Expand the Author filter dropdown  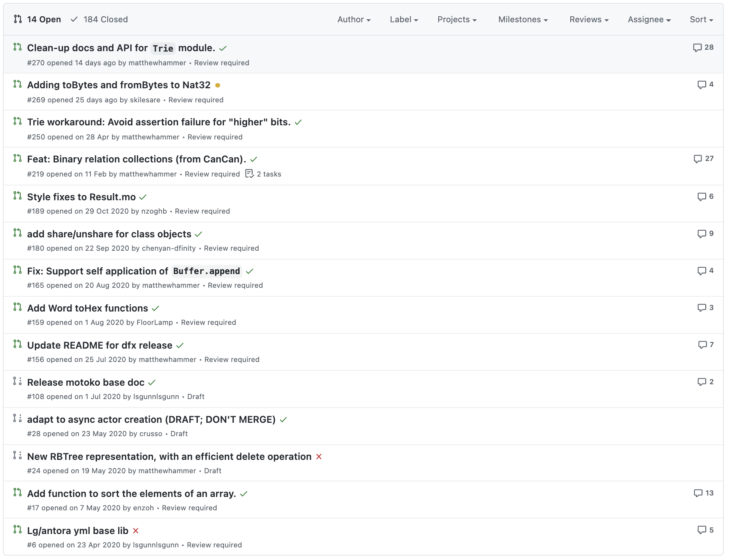pos(354,19)
